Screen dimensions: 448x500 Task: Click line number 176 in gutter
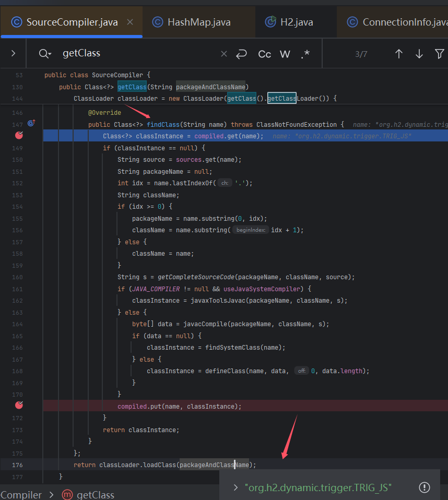click(x=17, y=465)
